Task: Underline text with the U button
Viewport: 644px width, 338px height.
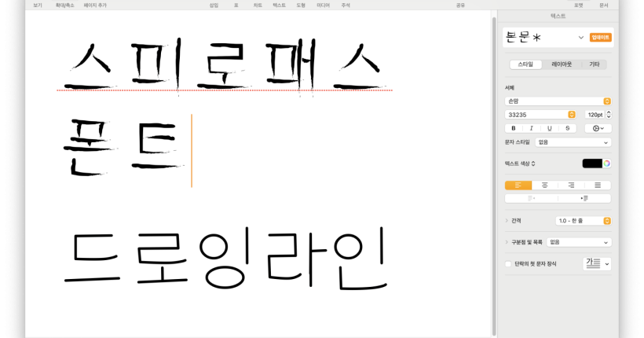Action: [549, 128]
